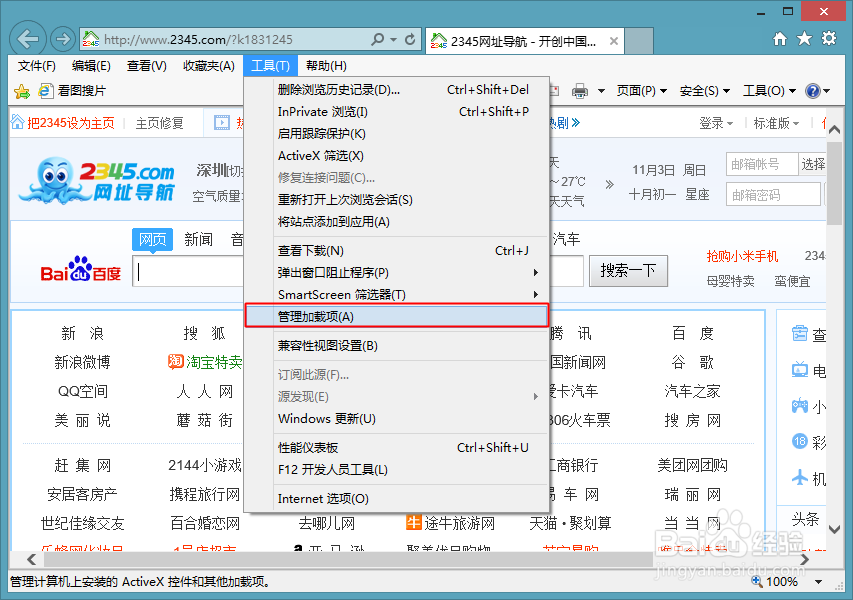Screen dimensions: 853x600
Task: Open the printer options dropdown arrow
Action: coord(601,91)
